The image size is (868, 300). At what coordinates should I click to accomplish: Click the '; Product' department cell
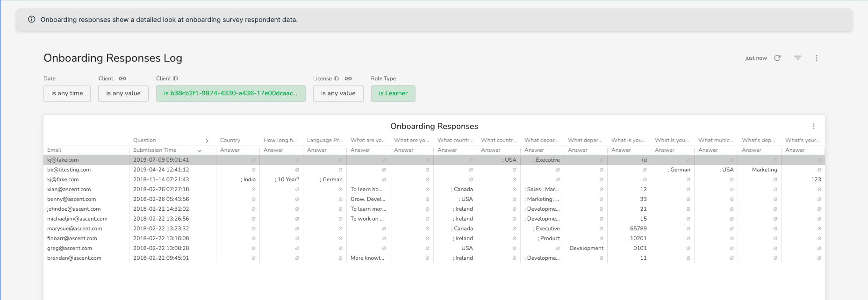coord(548,238)
